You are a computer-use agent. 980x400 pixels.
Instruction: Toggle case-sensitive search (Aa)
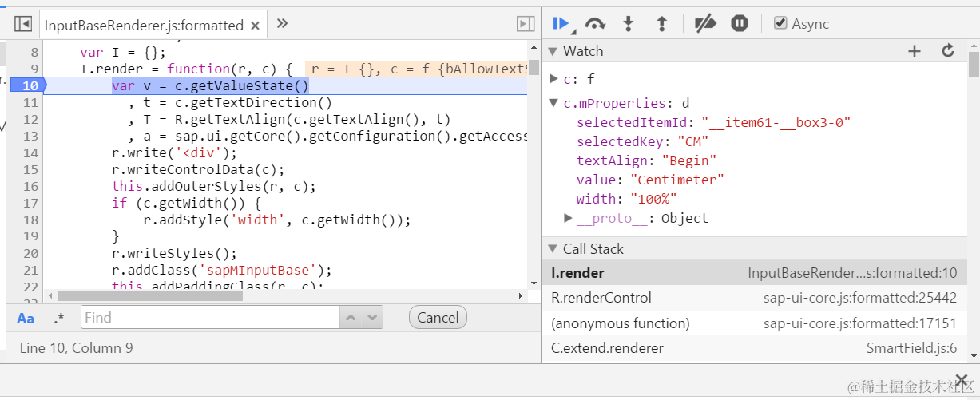[26, 318]
